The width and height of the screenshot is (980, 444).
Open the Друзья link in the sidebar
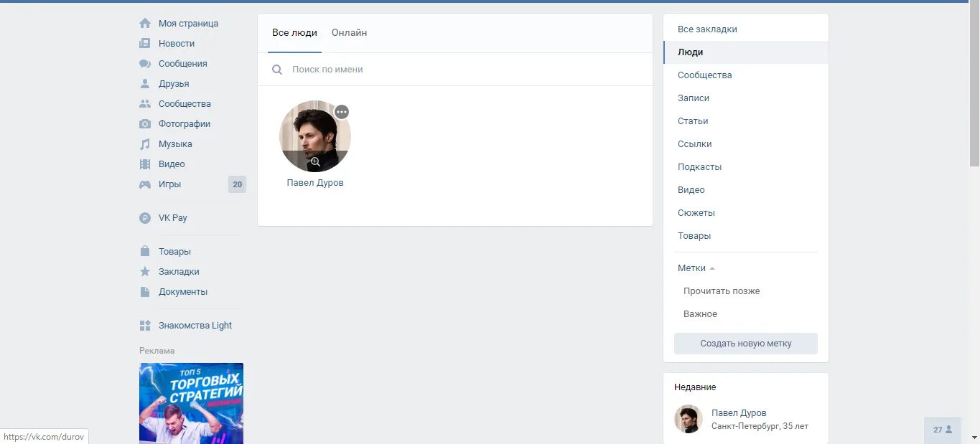[174, 84]
